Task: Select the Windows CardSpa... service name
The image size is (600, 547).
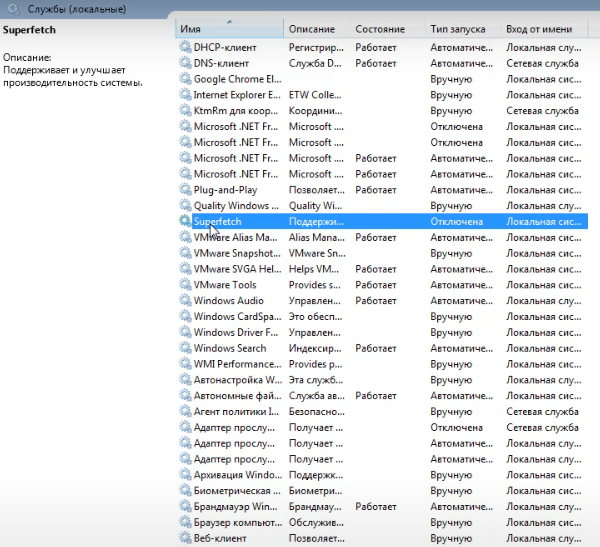Action: [237, 317]
